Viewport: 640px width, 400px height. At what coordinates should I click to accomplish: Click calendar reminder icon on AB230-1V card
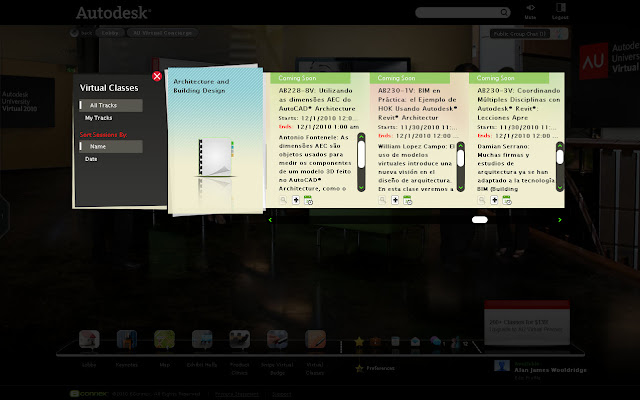pyautogui.click(x=407, y=200)
